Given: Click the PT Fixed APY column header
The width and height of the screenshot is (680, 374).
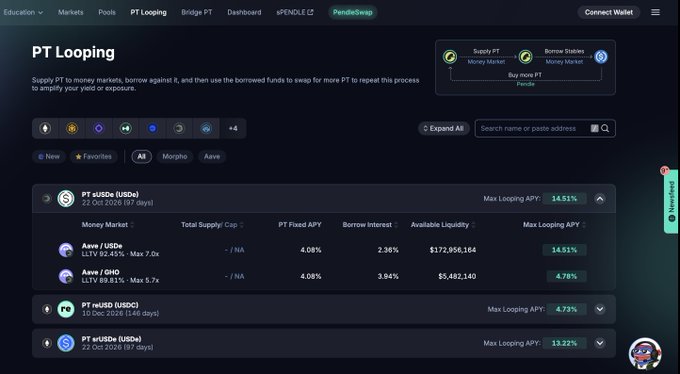Looking at the screenshot, I should coord(300,225).
